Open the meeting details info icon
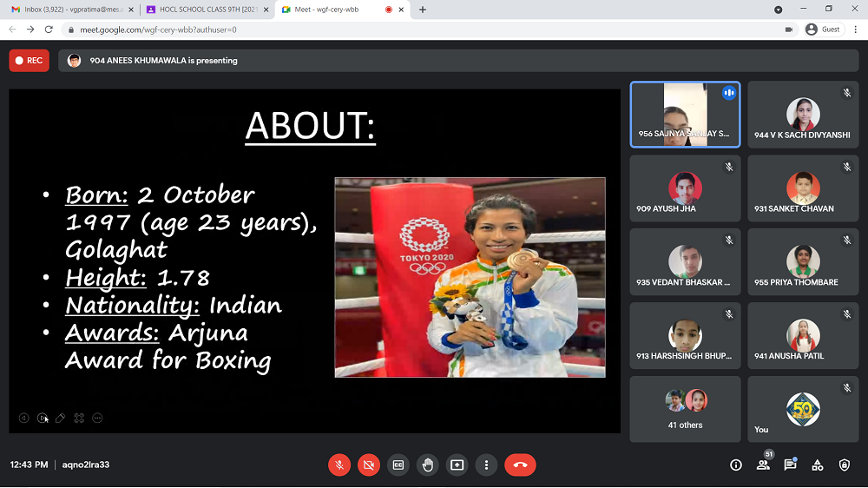This screenshot has width=868, height=488. click(x=736, y=465)
